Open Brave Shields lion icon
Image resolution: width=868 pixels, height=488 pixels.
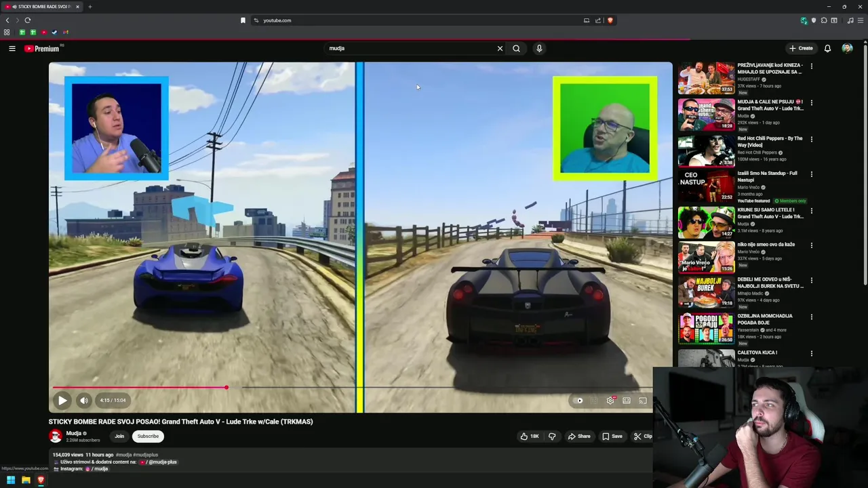(610, 20)
